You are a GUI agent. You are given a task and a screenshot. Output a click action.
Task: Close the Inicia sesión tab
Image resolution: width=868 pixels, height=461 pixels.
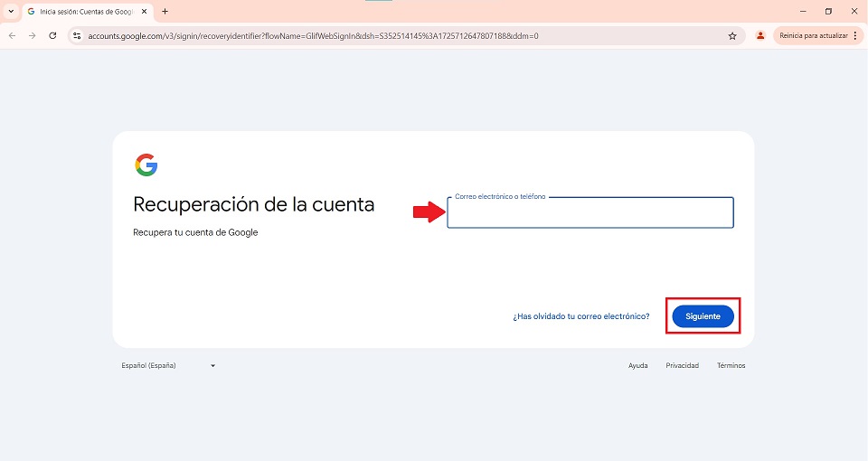pos(145,11)
